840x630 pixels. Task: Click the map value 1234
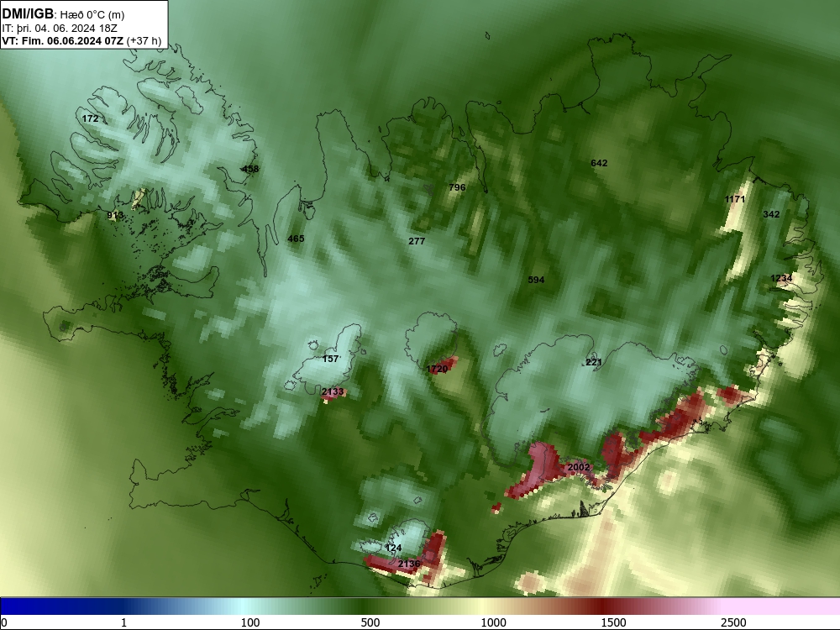click(781, 278)
